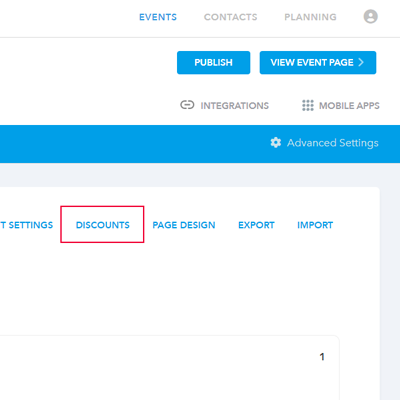Viewport: 400px width, 400px height.
Task: Open the Integrations link
Action: 235,106
